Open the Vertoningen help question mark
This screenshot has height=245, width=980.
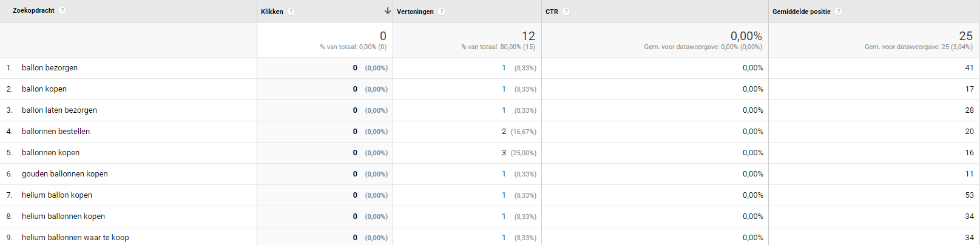(x=441, y=12)
